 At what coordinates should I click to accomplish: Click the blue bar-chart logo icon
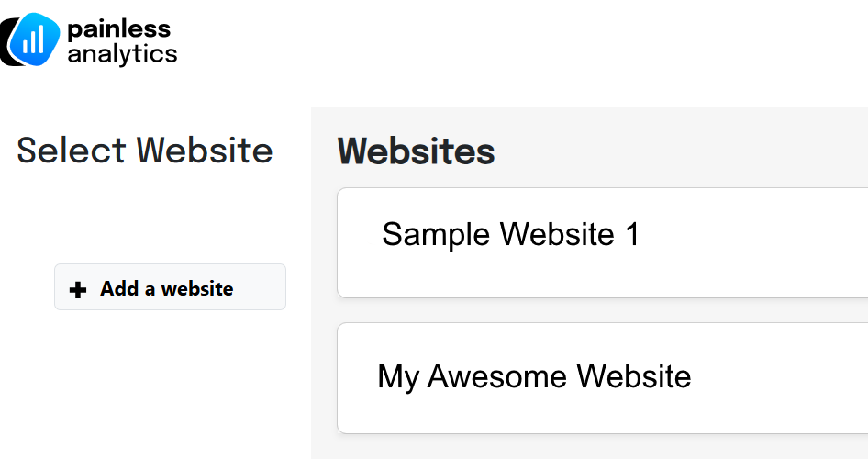coord(34,39)
